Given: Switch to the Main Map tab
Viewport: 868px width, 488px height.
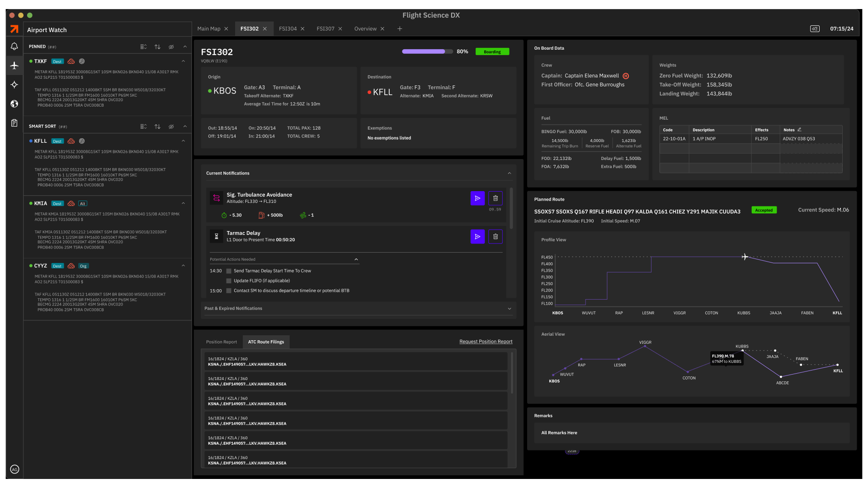Looking at the screenshot, I should tap(209, 29).
